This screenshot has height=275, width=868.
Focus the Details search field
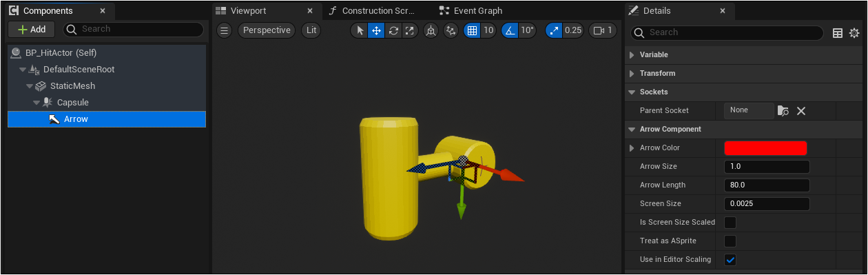coord(727,32)
